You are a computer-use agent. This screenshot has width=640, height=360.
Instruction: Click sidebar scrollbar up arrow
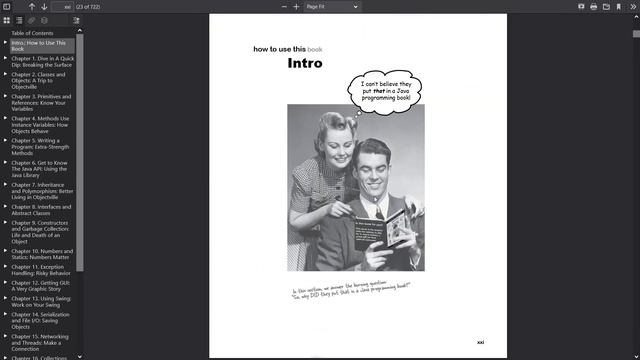coord(80,30)
